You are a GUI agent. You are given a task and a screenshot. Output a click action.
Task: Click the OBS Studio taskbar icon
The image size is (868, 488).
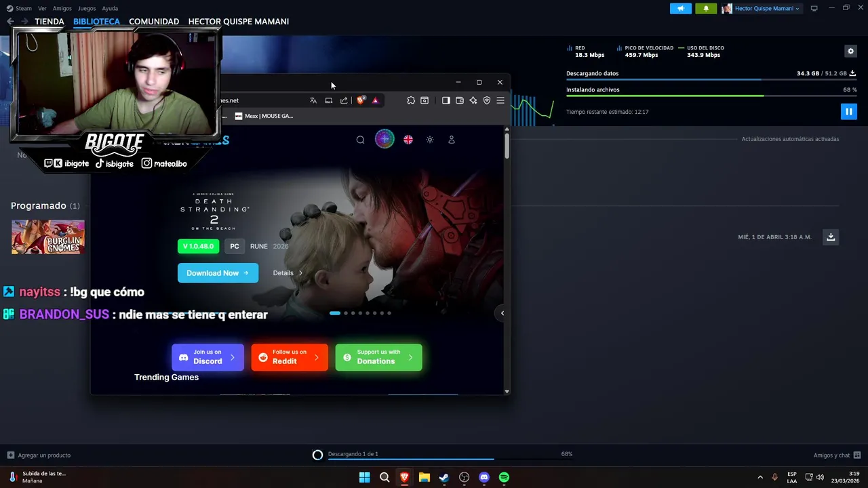(464, 477)
